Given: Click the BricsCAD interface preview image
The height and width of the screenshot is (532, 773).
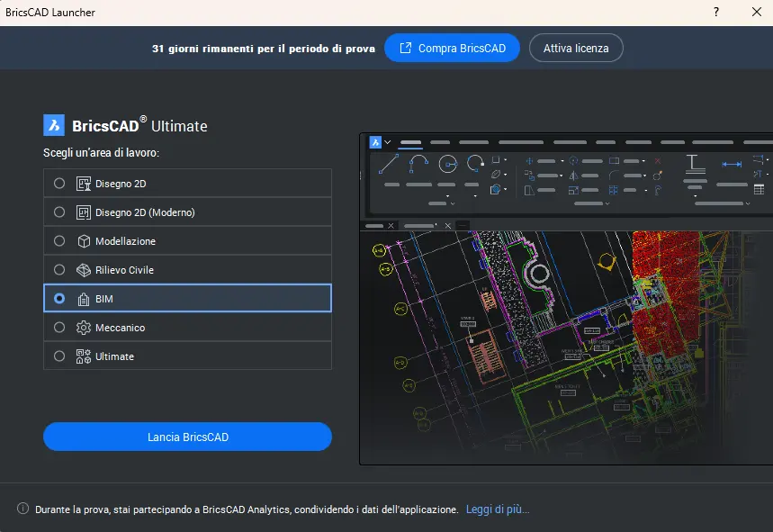Looking at the screenshot, I should coord(566,299).
